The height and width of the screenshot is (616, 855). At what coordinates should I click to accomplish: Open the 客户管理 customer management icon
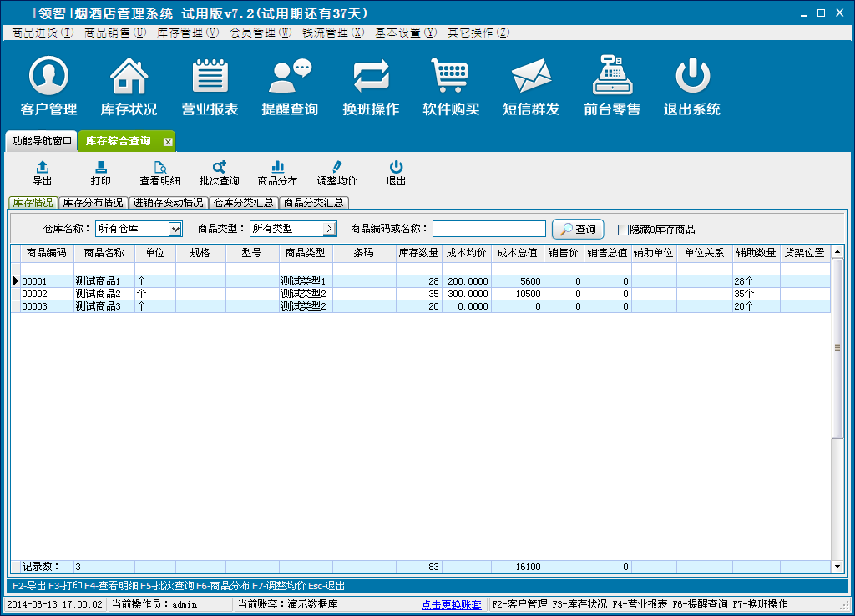click(x=48, y=77)
